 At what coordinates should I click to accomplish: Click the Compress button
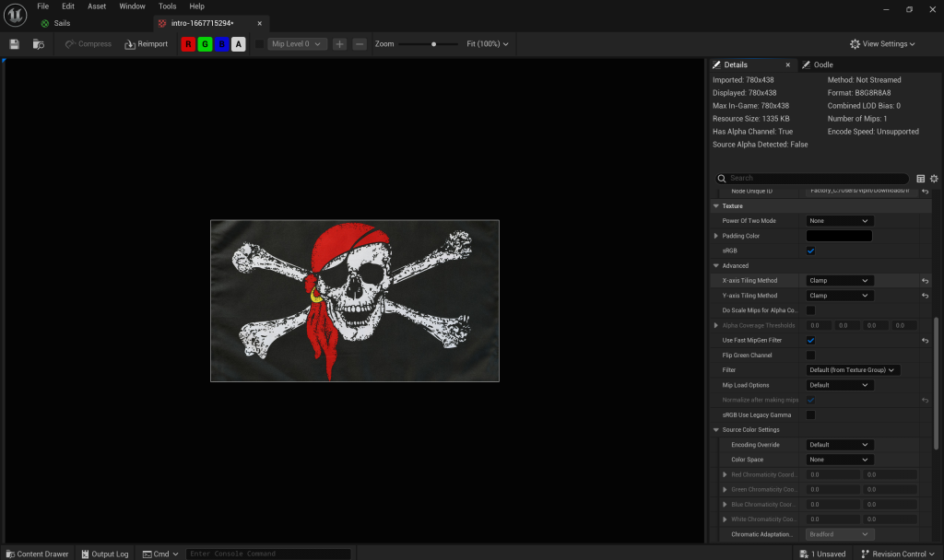coord(88,44)
